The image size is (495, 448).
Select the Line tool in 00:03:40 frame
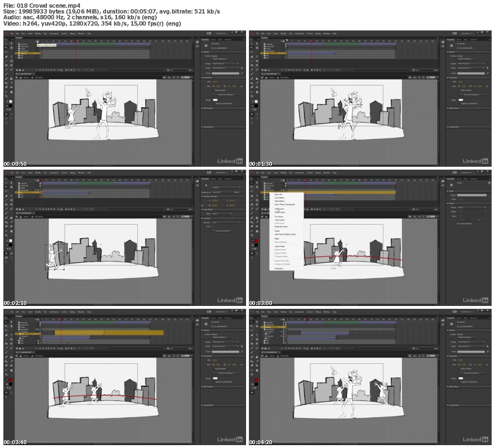pos(6,339)
